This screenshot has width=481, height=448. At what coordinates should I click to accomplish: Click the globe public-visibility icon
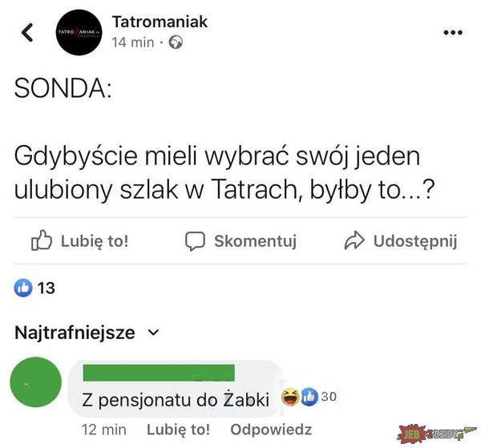tap(176, 42)
